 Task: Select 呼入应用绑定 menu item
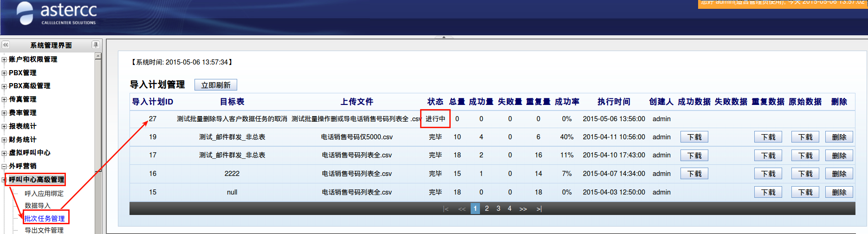tap(44, 193)
